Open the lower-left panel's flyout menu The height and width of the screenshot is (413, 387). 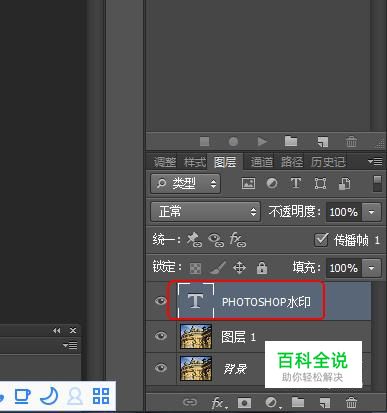click(70, 345)
